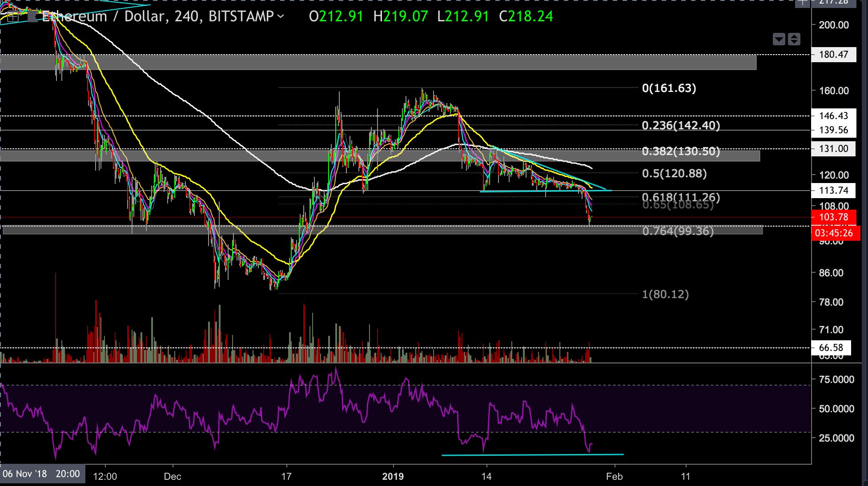Click the 86.00 price scale tick
868x486 pixels.
pyautogui.click(x=831, y=273)
